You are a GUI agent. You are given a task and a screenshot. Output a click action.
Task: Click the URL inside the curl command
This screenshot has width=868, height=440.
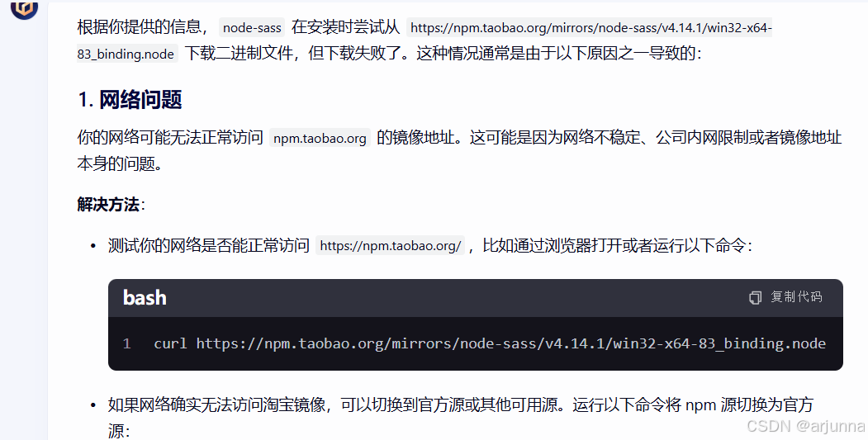pos(511,343)
